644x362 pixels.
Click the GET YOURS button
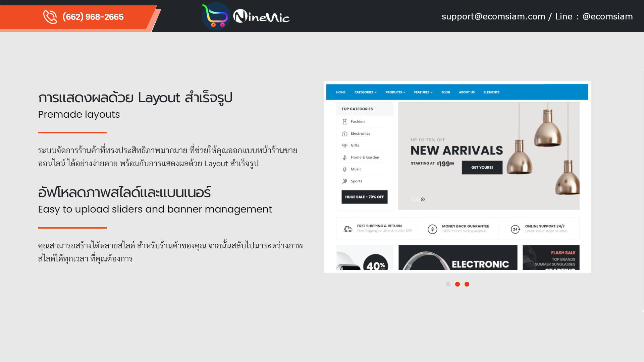click(481, 167)
